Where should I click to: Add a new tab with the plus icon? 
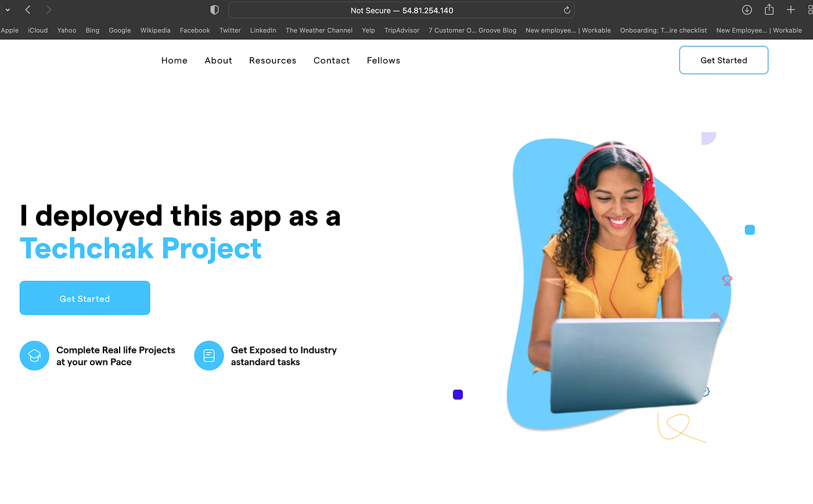tap(790, 10)
